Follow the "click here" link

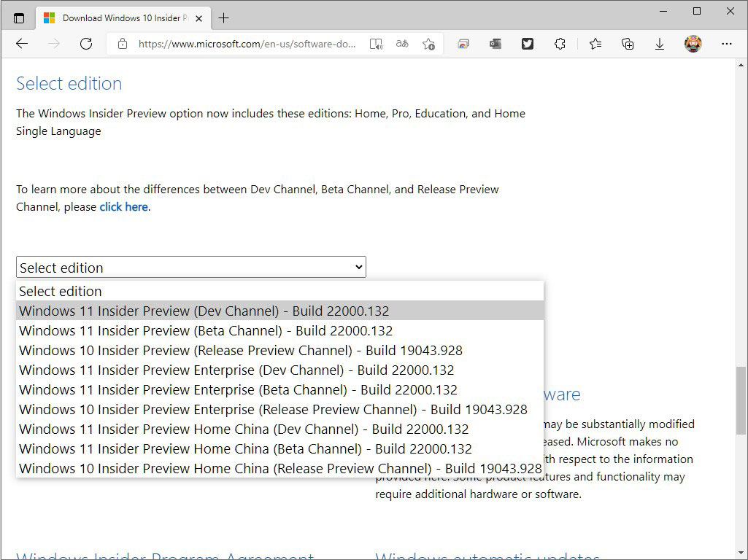pyautogui.click(x=124, y=207)
